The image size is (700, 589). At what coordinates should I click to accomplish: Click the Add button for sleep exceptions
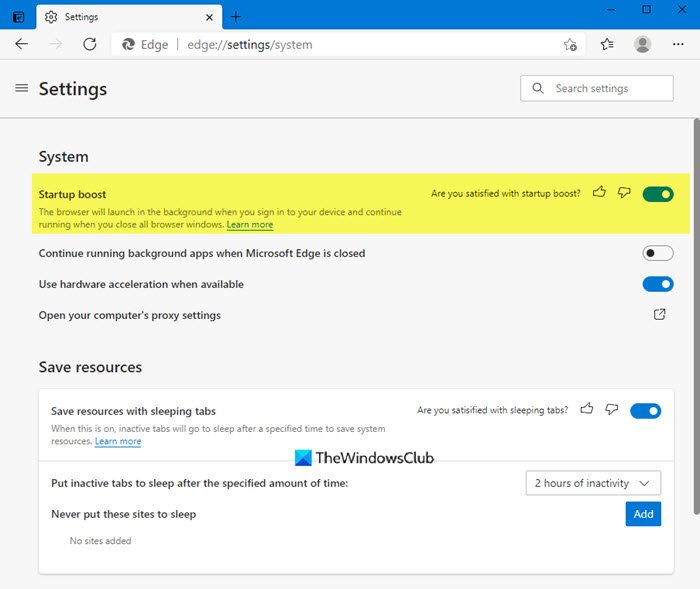coord(643,514)
